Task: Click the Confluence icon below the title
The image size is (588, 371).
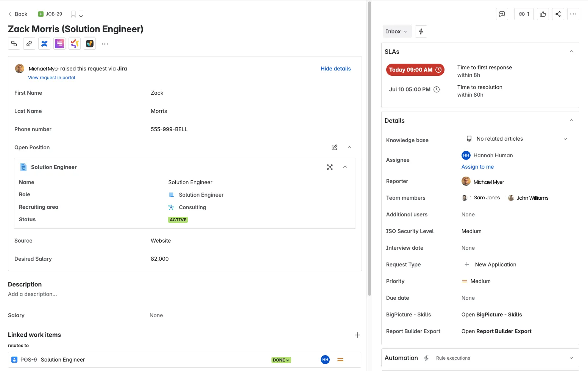Action: (x=44, y=44)
